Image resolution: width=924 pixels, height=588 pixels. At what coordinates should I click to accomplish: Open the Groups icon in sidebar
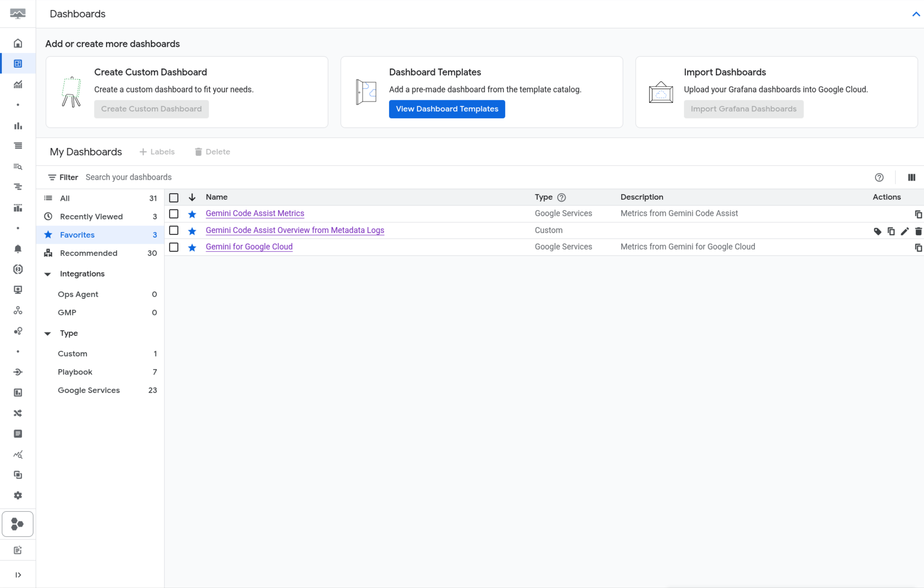tap(18, 310)
